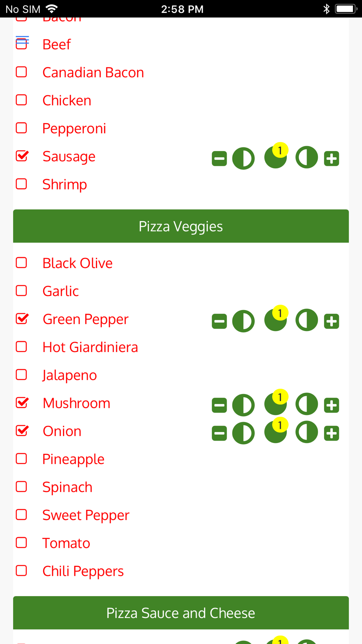Check the Pepperoni checkbox

(x=21, y=128)
